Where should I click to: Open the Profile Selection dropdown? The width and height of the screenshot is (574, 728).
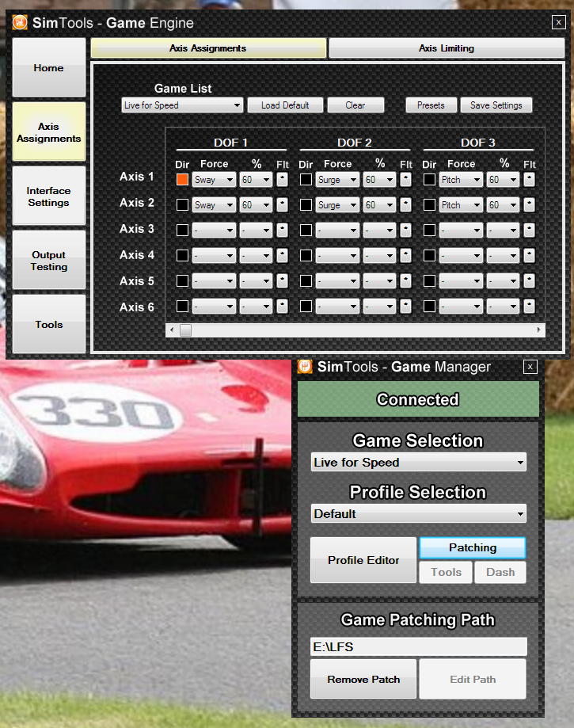click(x=418, y=514)
